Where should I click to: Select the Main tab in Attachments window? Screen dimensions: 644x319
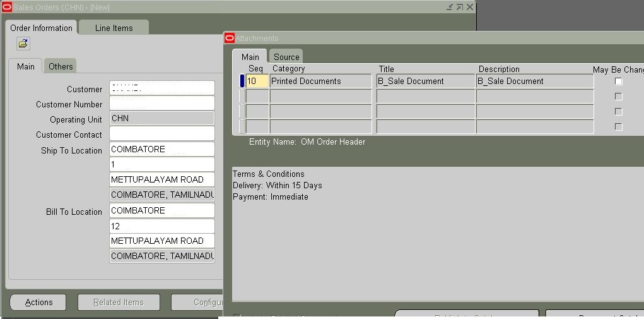point(250,57)
